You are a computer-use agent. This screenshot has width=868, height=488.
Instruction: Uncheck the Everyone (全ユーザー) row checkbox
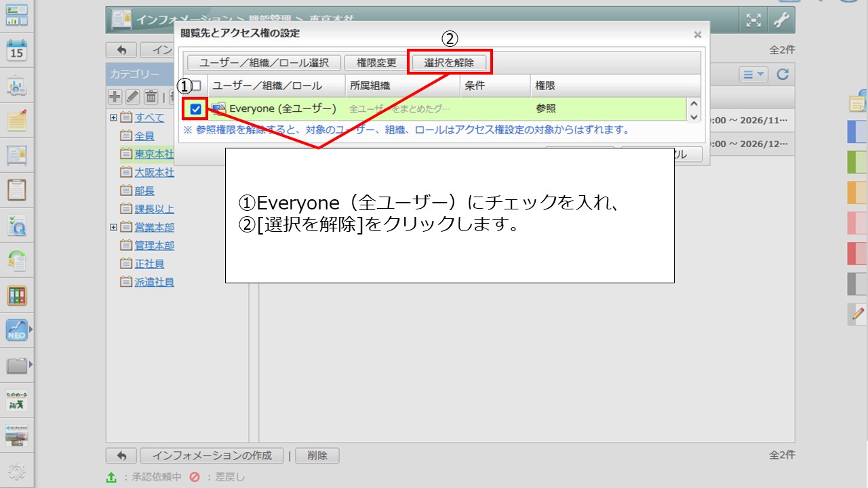click(196, 109)
